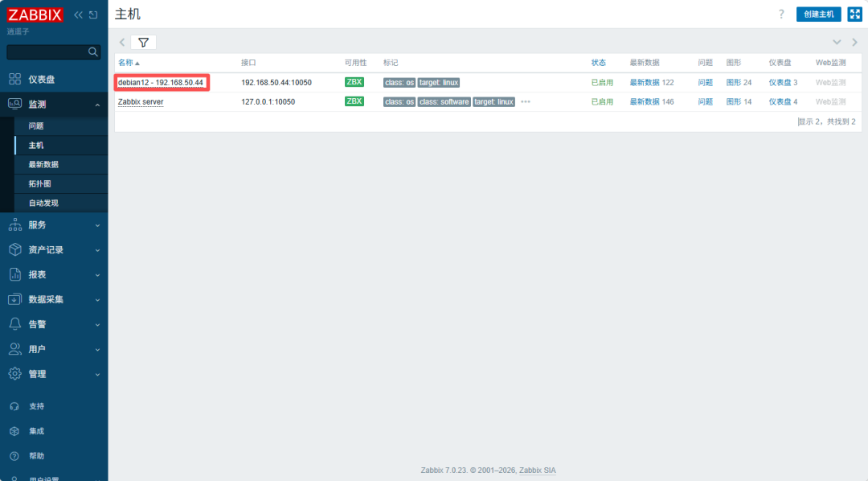The height and width of the screenshot is (481, 868).
Task: Hide the sidebar using the window icon
Action: coord(93,15)
